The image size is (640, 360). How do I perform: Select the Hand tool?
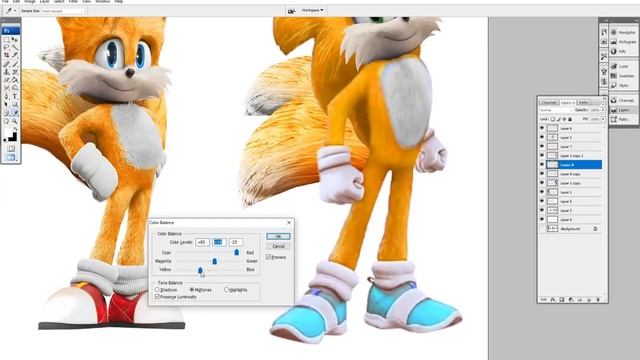point(7,121)
